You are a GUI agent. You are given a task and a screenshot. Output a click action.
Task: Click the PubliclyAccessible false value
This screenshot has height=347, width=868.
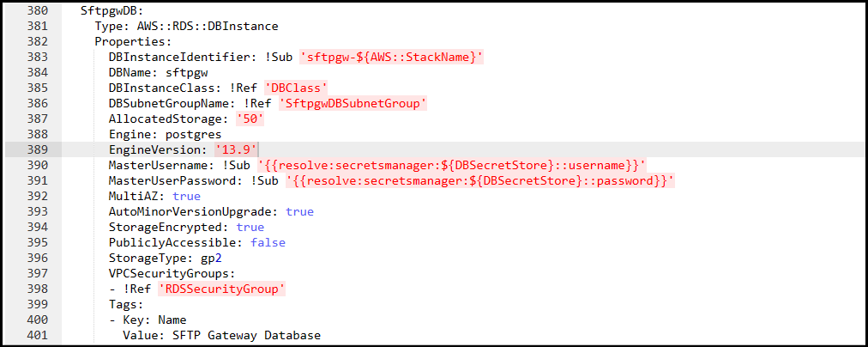(268, 243)
